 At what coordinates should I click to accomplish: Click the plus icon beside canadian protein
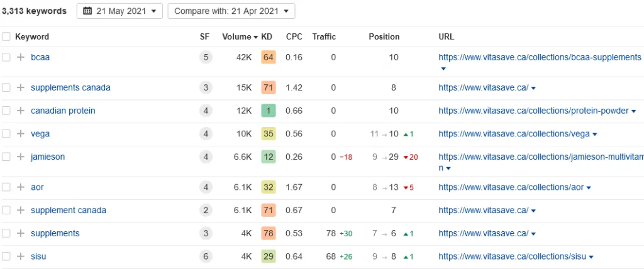(21, 111)
